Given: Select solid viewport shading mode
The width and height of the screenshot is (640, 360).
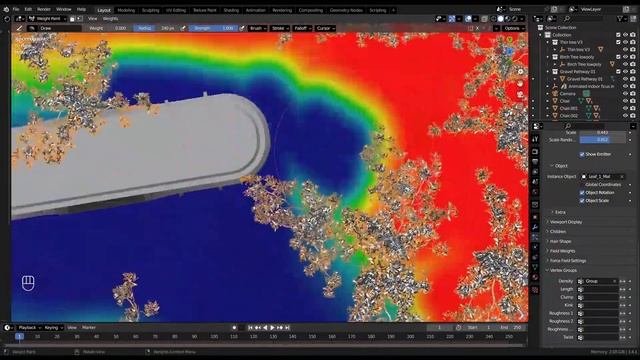Looking at the screenshot, I should click(x=500, y=19).
